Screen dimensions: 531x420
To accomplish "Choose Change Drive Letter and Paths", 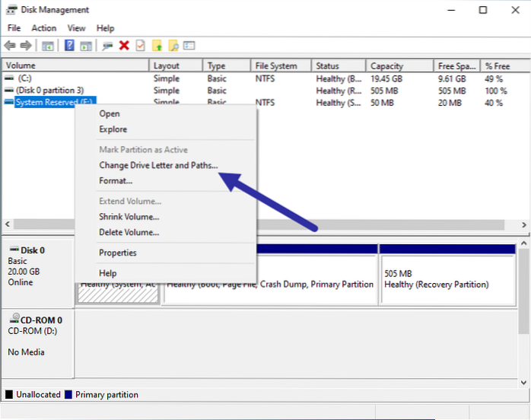I will point(158,165).
